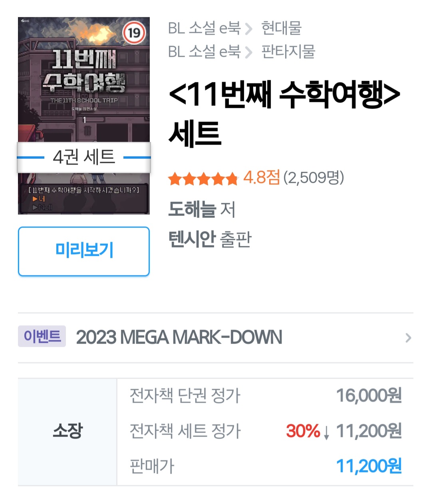
Task: Tap the orange five-star rating icons
Action: point(203,179)
